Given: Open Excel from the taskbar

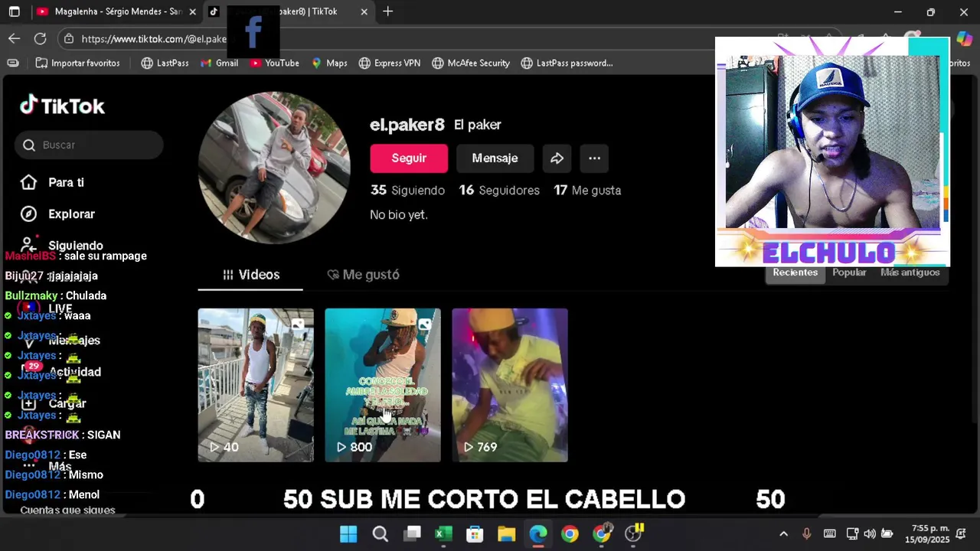Looking at the screenshot, I should click(x=444, y=533).
